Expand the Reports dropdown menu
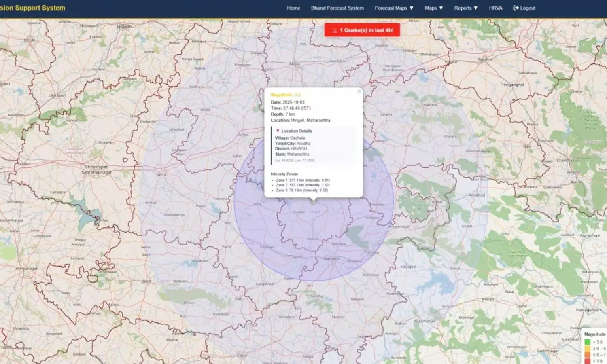This screenshot has height=364, width=607. (x=465, y=8)
